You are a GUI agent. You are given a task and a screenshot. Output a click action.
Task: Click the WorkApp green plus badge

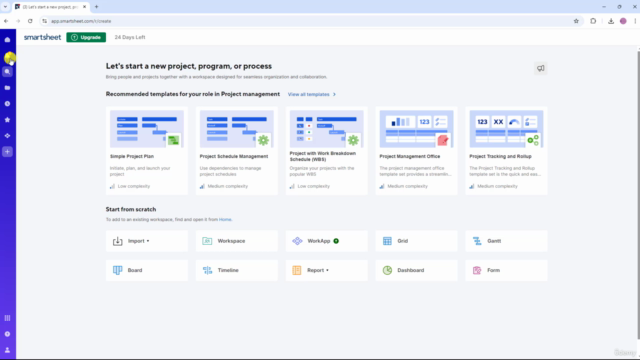click(x=336, y=241)
